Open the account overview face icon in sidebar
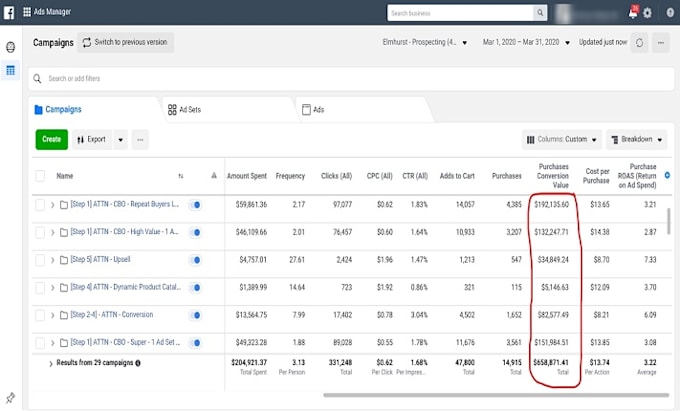 pos(10,47)
